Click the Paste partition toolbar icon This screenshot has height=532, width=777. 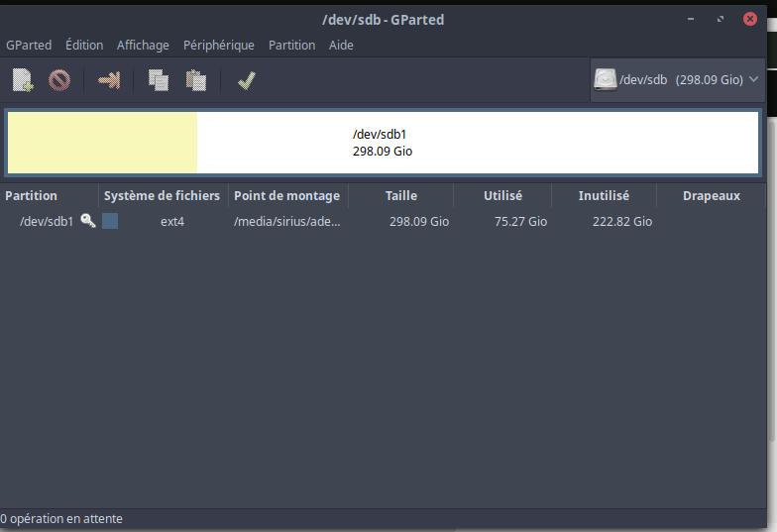(x=195, y=80)
